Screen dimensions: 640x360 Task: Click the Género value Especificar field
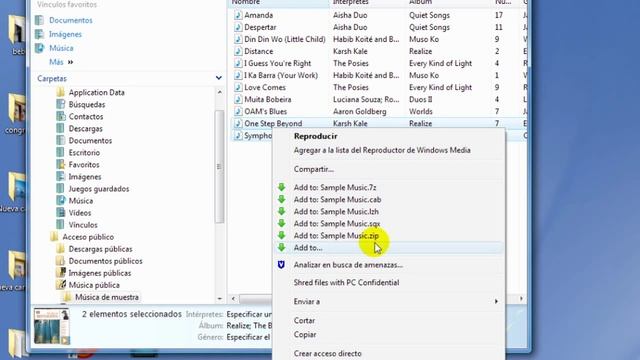coord(249,337)
